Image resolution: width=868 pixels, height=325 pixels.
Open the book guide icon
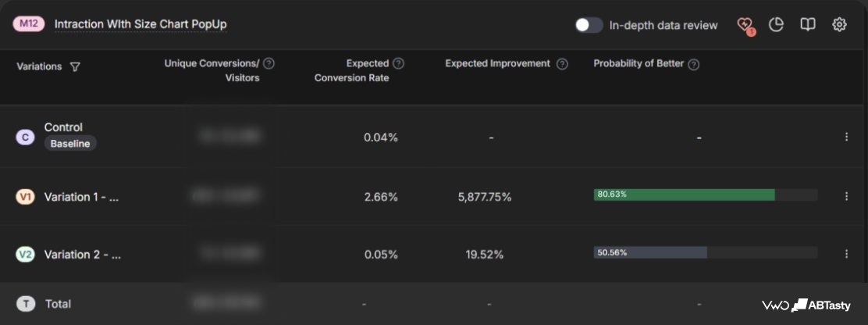point(808,25)
